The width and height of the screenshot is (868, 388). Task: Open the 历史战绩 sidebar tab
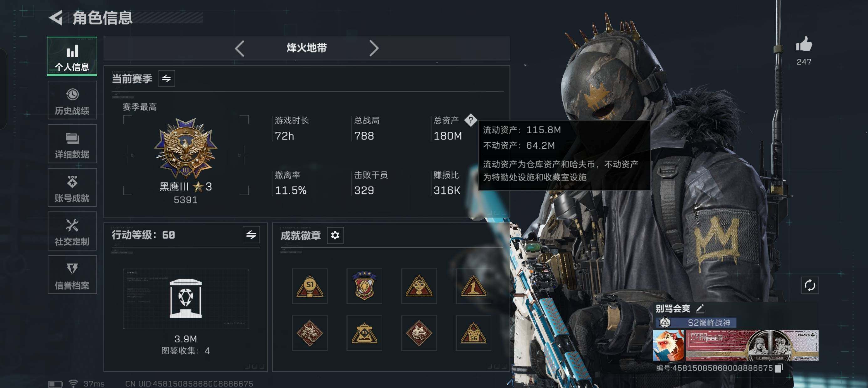coord(72,100)
